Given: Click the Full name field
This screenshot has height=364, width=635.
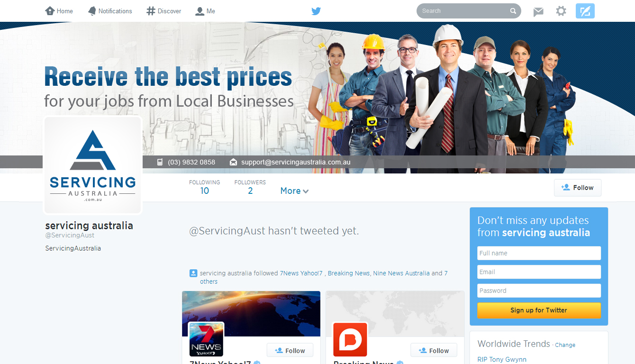Looking at the screenshot, I should tap(539, 253).
